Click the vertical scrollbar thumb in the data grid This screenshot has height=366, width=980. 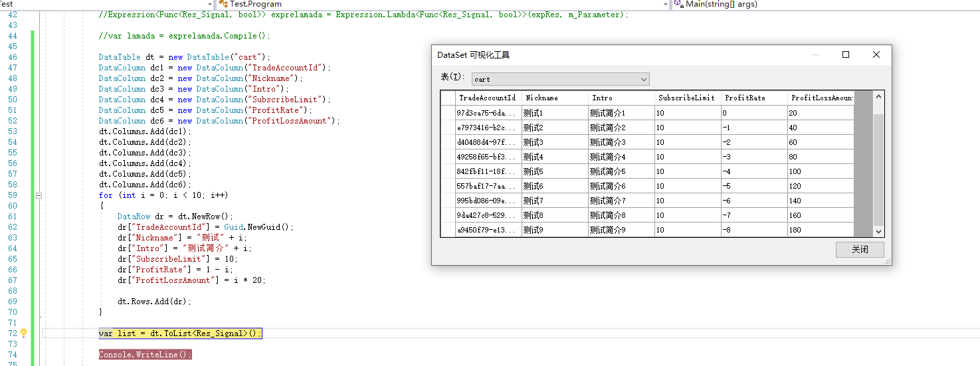(x=879, y=169)
